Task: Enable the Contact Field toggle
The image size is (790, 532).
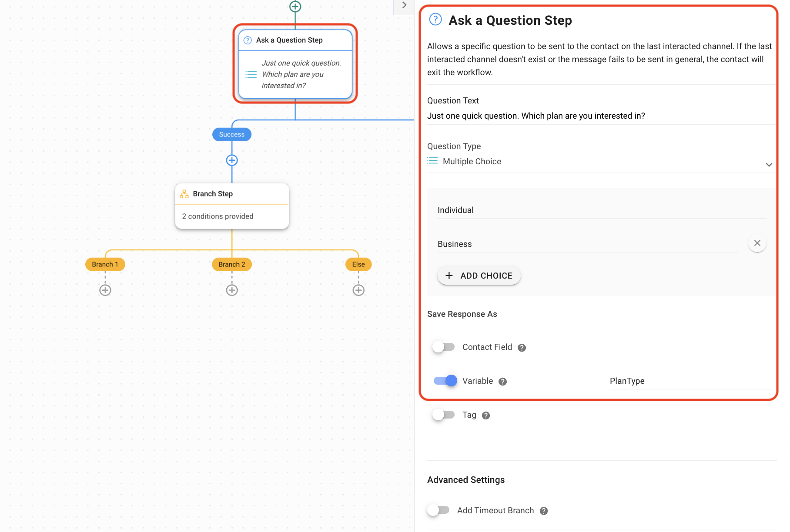Action: [444, 347]
